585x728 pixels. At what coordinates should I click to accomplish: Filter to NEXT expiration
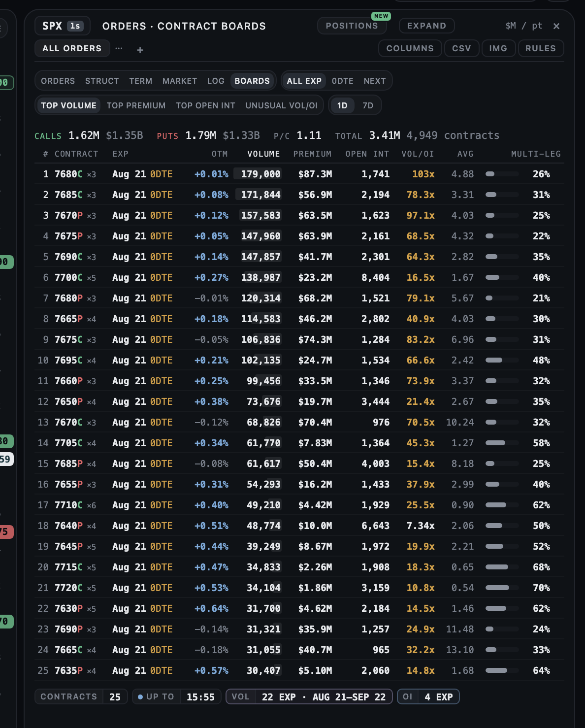[375, 81]
